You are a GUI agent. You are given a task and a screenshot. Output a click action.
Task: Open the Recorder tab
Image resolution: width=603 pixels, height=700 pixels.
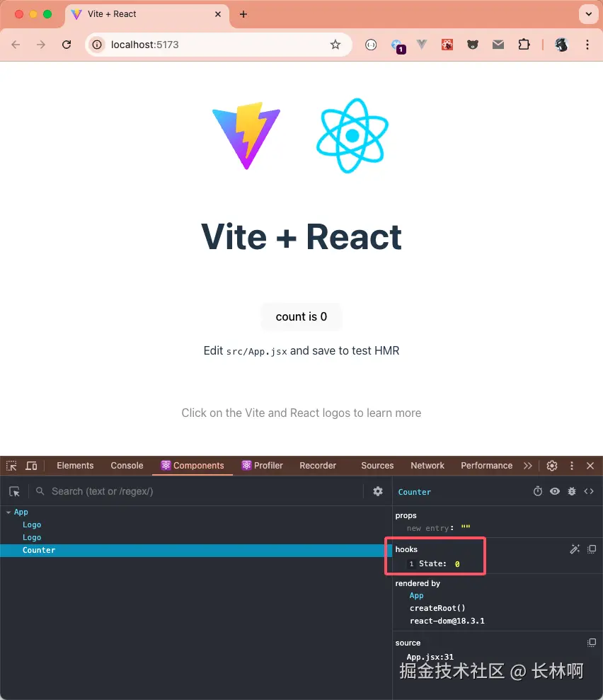pos(318,466)
